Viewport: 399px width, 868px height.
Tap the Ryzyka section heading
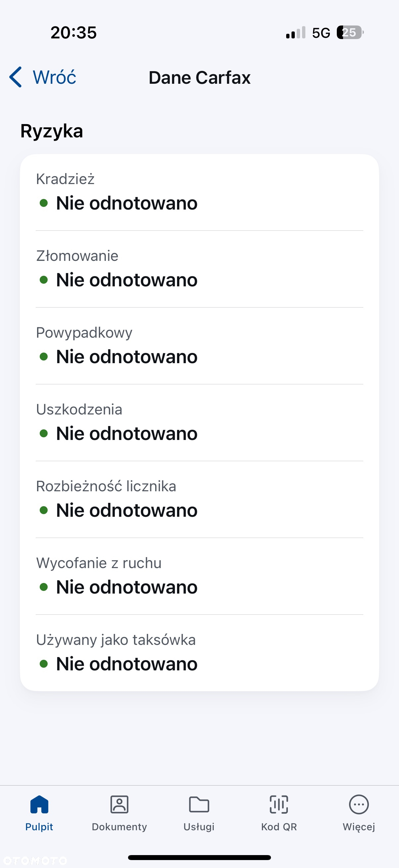pyautogui.click(x=52, y=131)
